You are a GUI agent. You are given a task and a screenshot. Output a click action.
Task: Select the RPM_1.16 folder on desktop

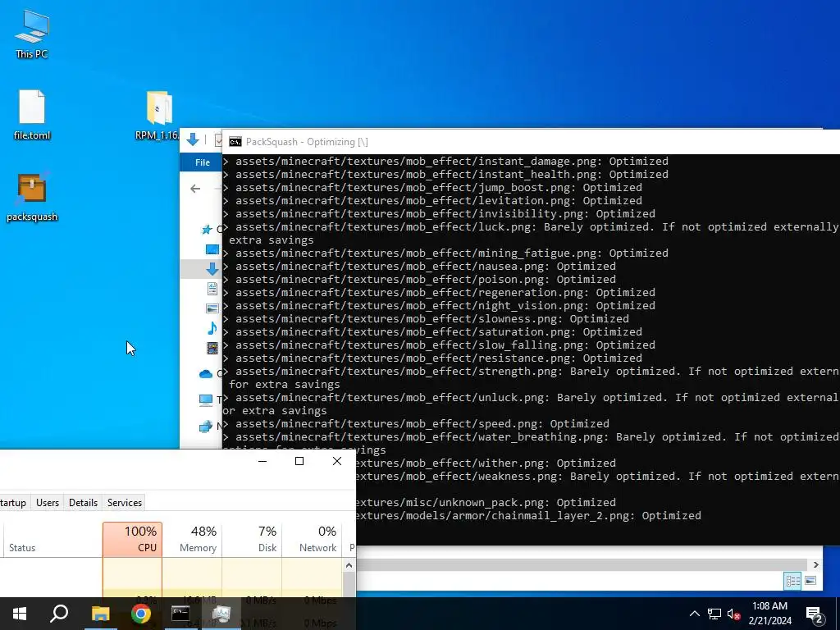click(157, 115)
